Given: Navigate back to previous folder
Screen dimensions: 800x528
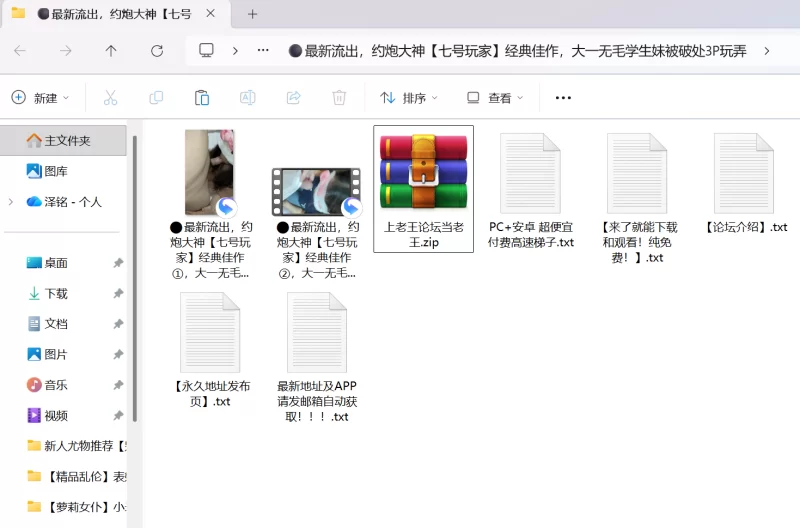Looking at the screenshot, I should [x=20, y=51].
